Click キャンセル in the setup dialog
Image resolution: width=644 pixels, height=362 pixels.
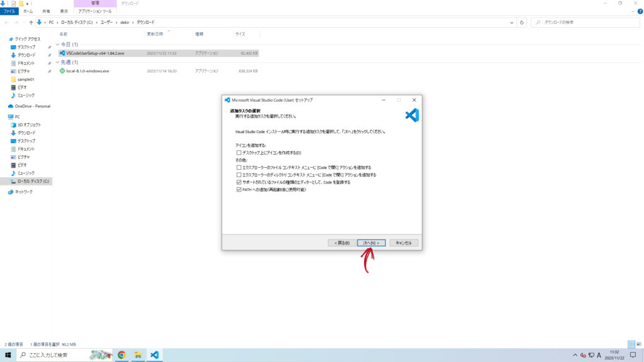click(404, 243)
